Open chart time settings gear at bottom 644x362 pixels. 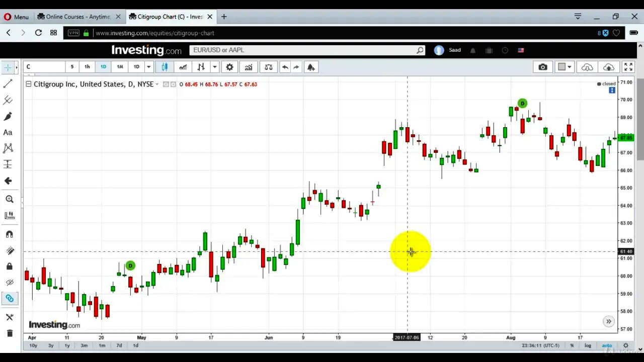tap(626, 345)
